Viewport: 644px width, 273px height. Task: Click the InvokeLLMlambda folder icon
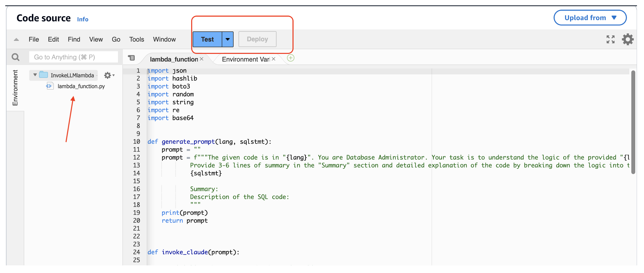(43, 74)
